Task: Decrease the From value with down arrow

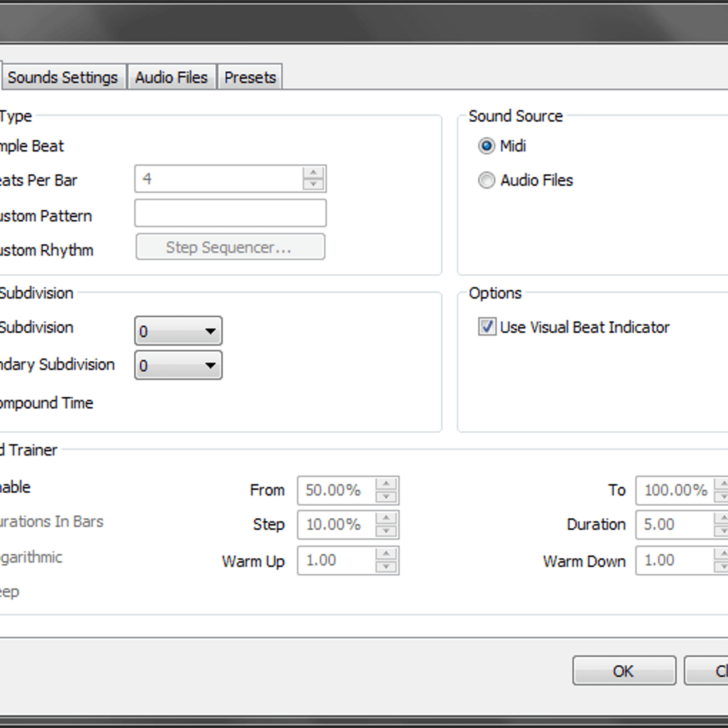Action: click(x=386, y=496)
